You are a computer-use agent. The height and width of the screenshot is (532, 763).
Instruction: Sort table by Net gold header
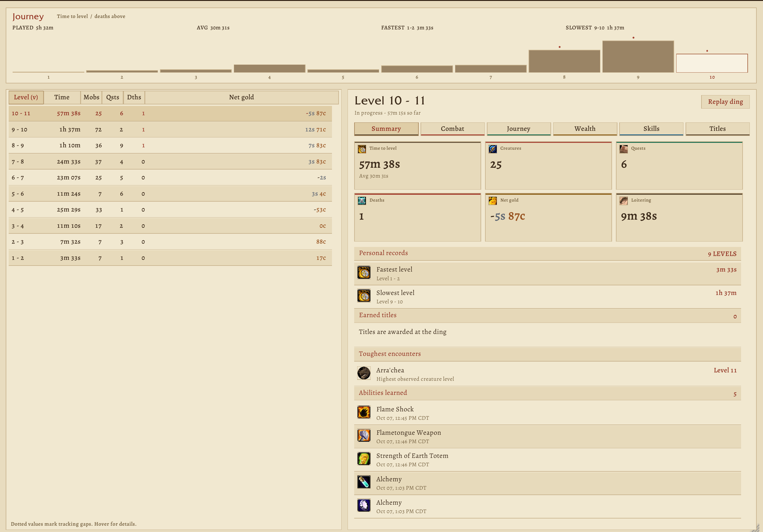[242, 97]
